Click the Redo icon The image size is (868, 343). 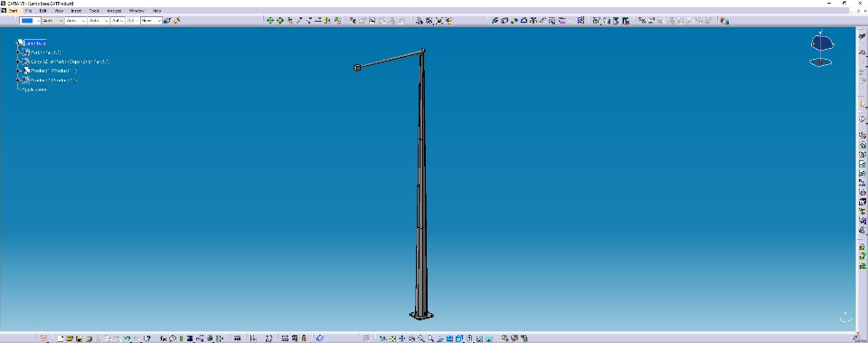pyautogui.click(x=137, y=338)
